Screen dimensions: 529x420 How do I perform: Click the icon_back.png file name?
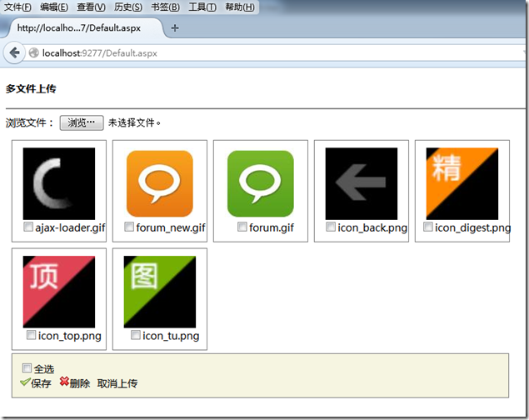point(372,228)
